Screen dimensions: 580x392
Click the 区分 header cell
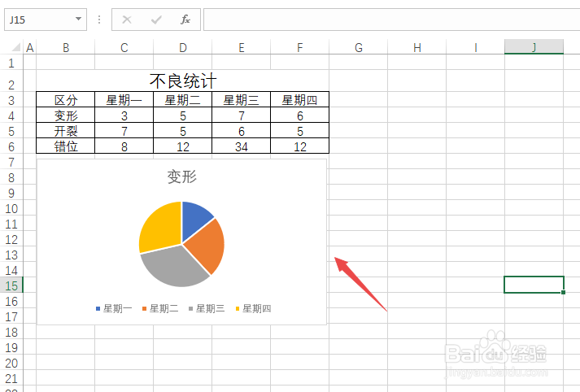[x=65, y=100]
